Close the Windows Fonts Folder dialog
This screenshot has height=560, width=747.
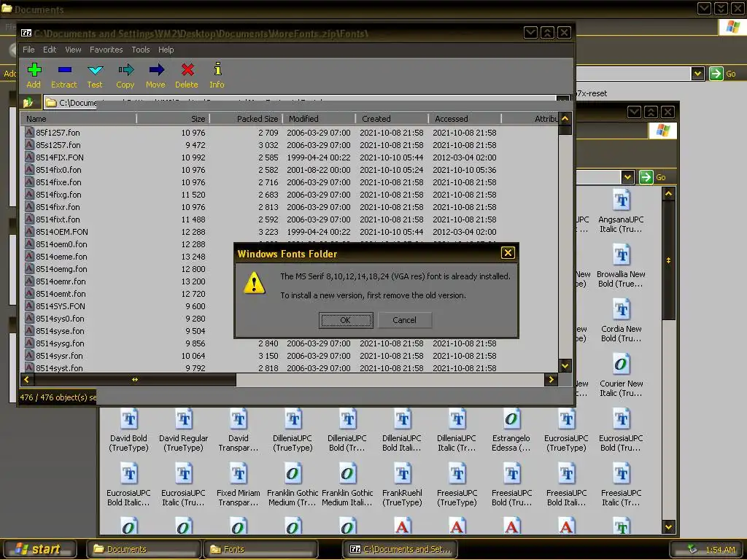[x=508, y=253]
